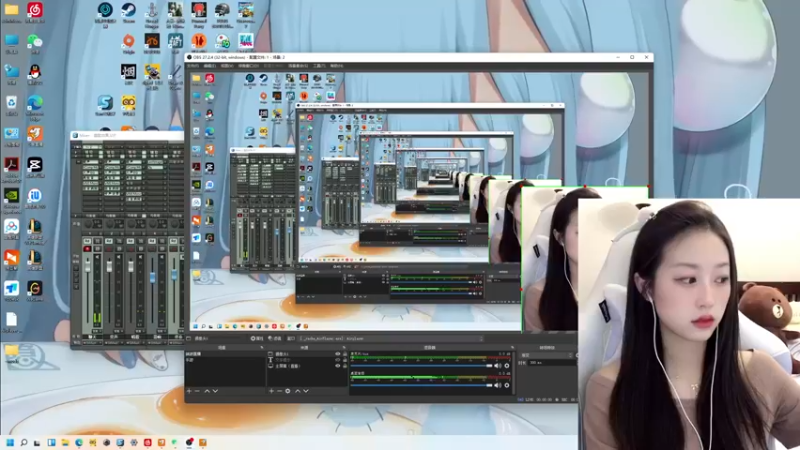Select the second scene in OBS Scenes list
This screenshot has width=800, height=450.
[225, 360]
